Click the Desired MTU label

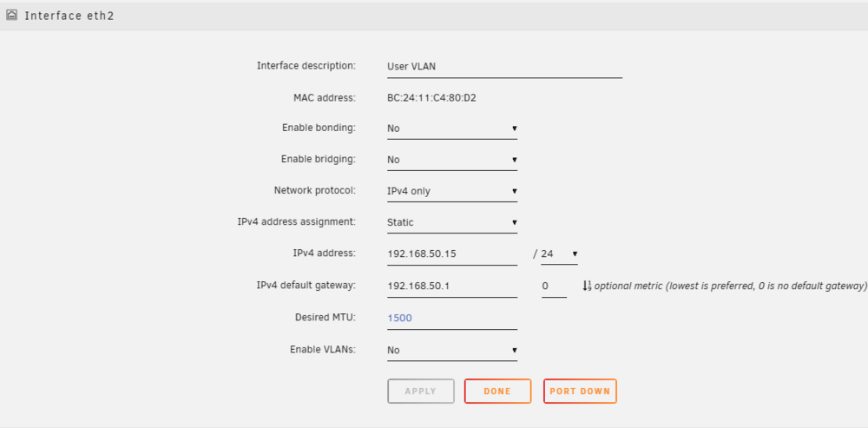point(325,318)
